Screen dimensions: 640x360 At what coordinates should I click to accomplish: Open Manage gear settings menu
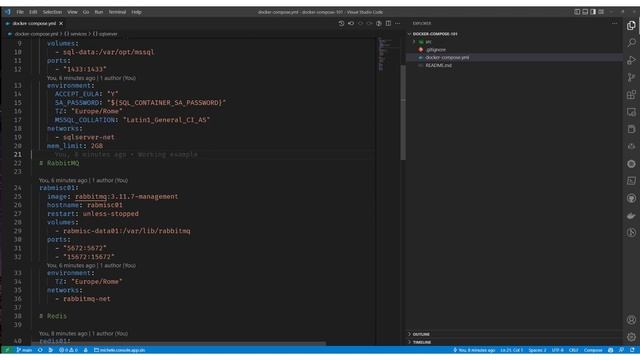point(631,337)
